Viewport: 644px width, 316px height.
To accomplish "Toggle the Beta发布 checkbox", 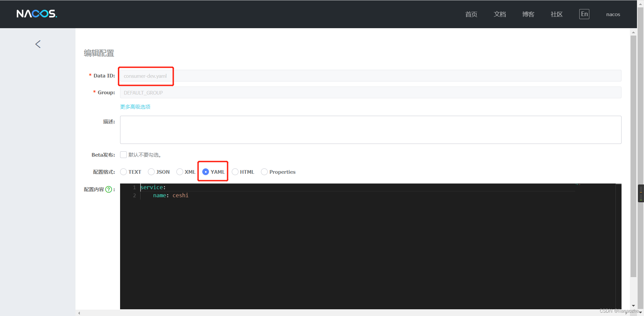I will pyautogui.click(x=123, y=155).
